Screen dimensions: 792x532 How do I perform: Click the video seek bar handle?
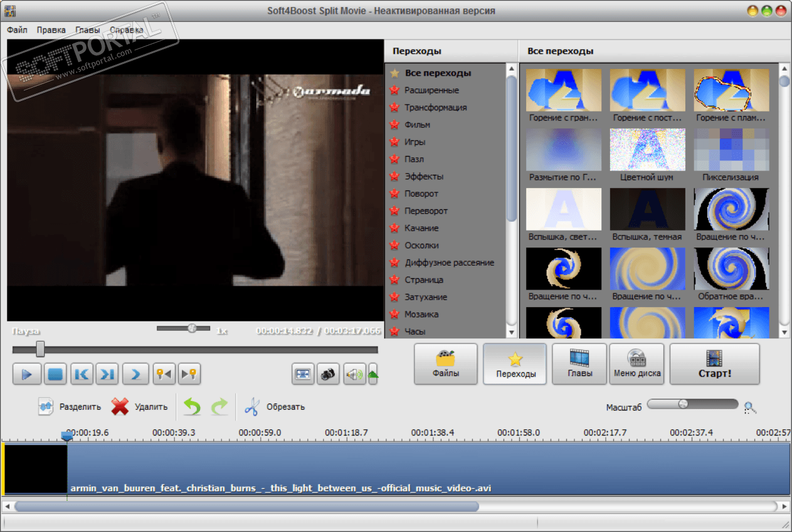coord(40,349)
